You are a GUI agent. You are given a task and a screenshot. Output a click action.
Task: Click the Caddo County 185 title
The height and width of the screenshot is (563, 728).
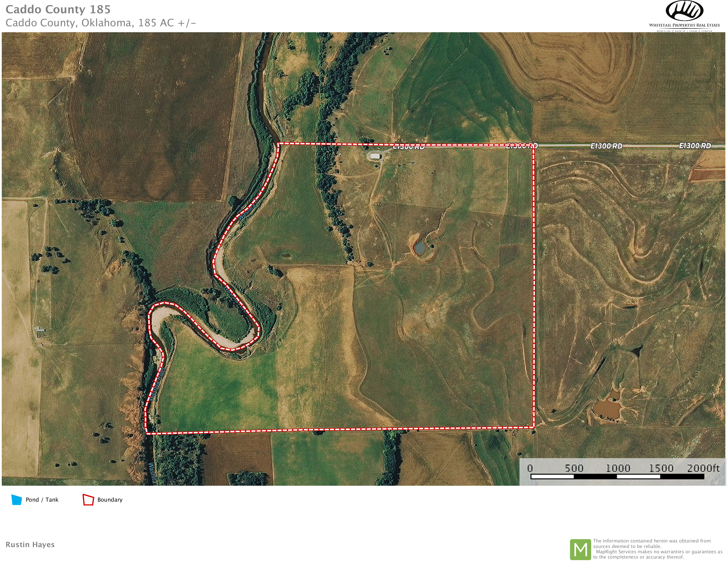pyautogui.click(x=58, y=9)
